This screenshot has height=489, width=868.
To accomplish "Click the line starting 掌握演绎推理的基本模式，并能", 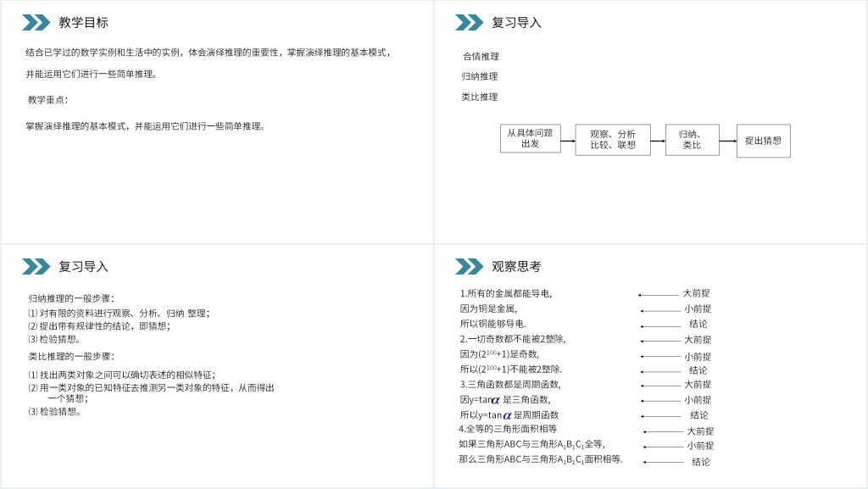I will pos(145,126).
